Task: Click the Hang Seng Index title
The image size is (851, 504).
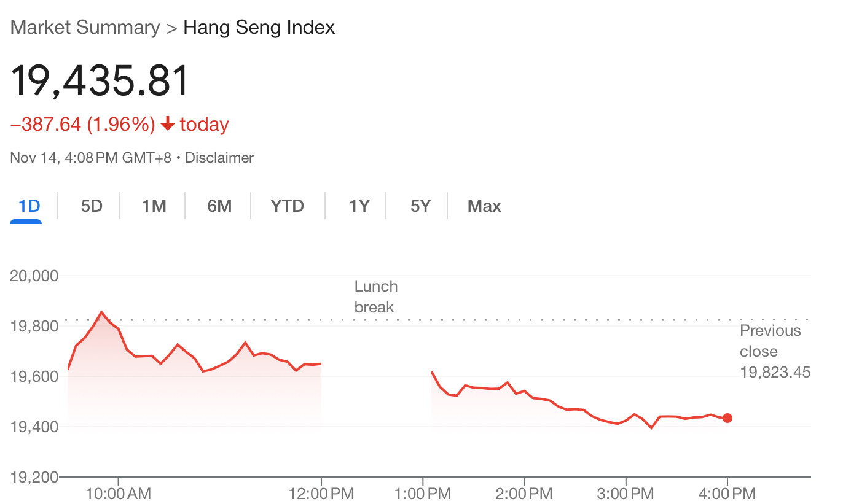Action: 259,28
